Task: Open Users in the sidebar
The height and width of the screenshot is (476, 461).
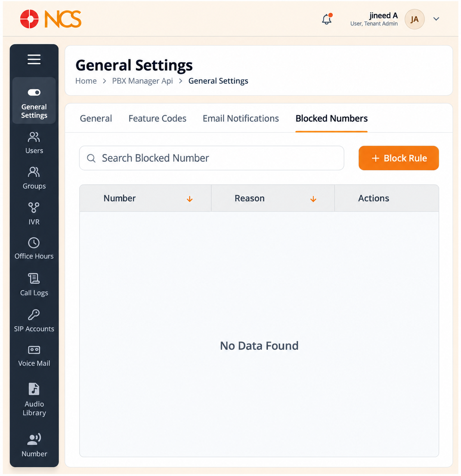Action: (x=34, y=143)
